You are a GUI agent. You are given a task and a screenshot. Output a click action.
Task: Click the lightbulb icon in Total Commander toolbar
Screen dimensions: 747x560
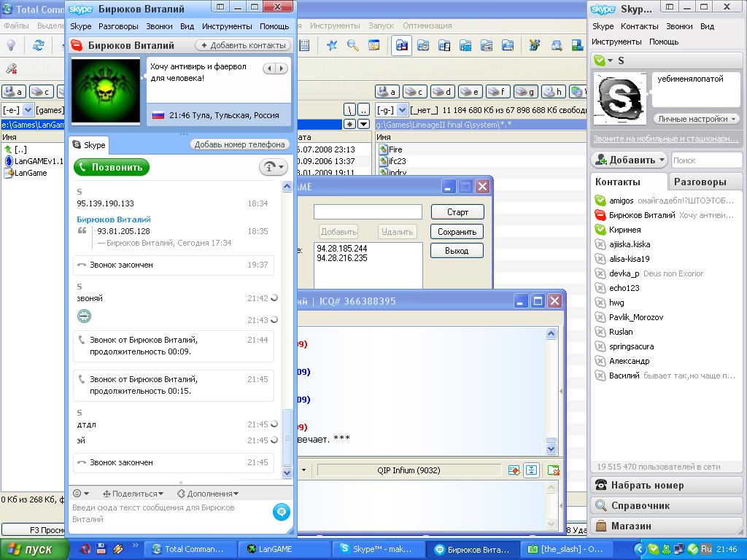(x=11, y=45)
